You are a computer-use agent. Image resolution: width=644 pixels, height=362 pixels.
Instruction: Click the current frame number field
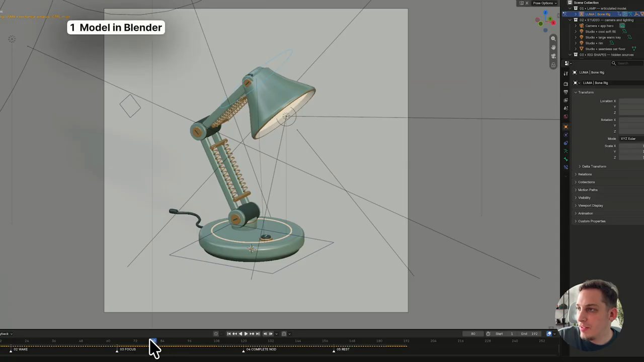click(x=473, y=334)
